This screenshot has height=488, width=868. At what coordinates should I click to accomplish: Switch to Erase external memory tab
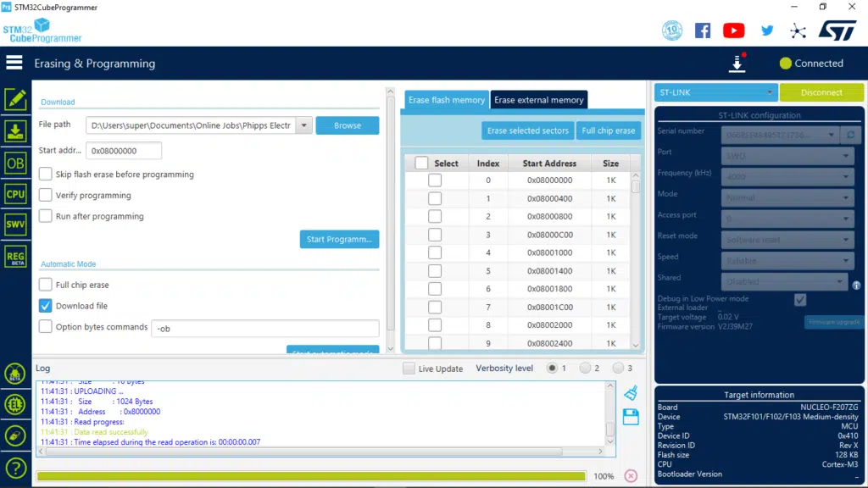(538, 100)
